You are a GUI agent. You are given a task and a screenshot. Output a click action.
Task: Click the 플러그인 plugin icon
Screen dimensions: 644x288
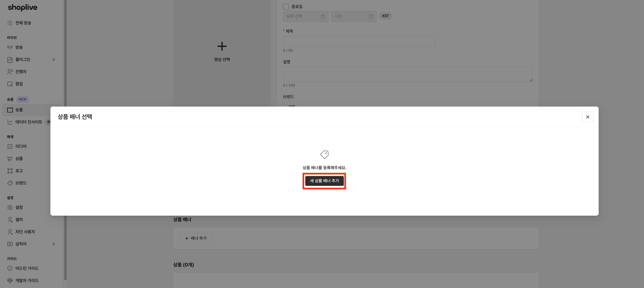pyautogui.click(x=10, y=60)
